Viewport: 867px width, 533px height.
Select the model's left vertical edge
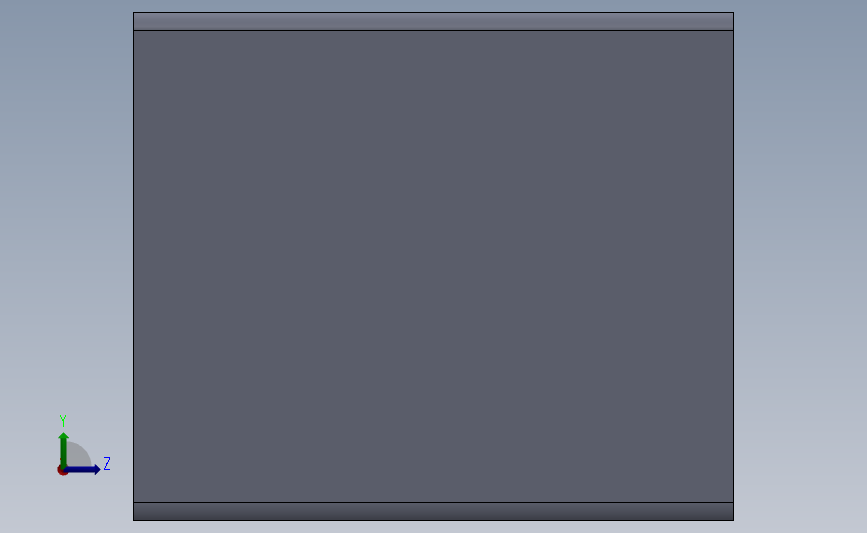pos(133,266)
